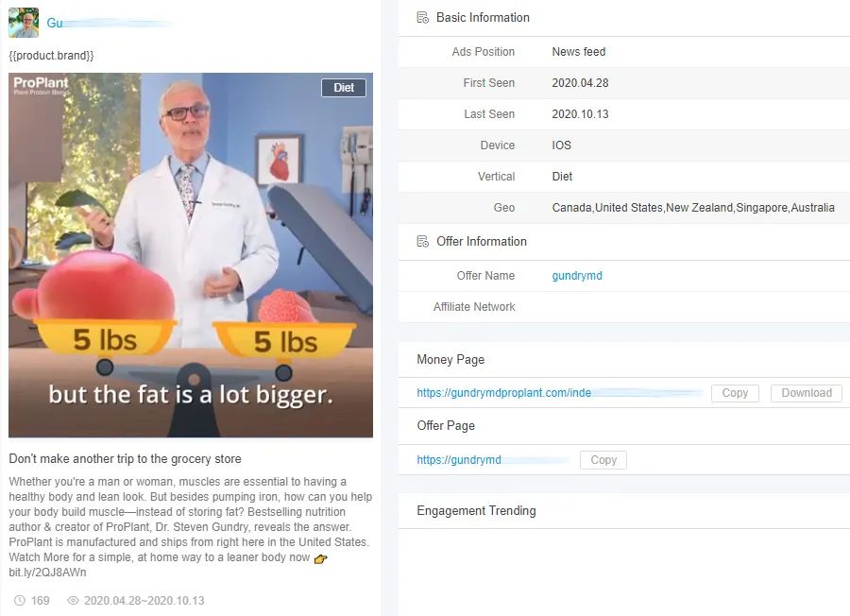Click the clock icon beside 169
The image size is (850, 616).
[20, 600]
